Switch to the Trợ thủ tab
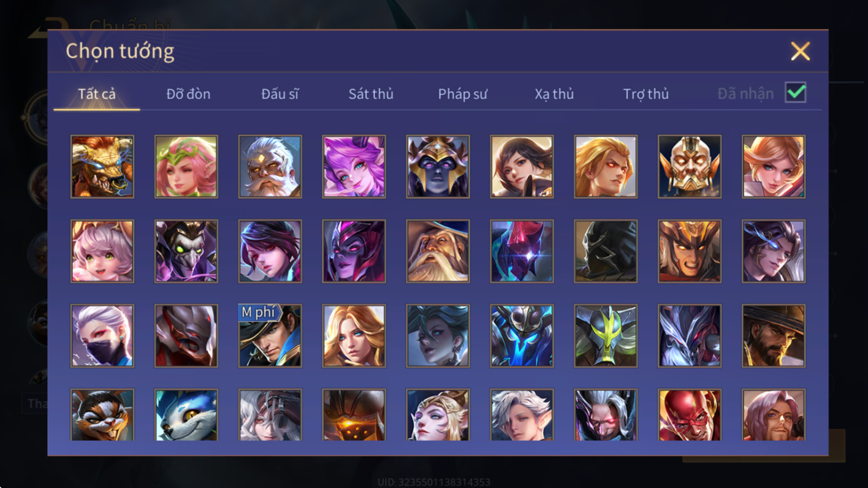 tap(646, 94)
